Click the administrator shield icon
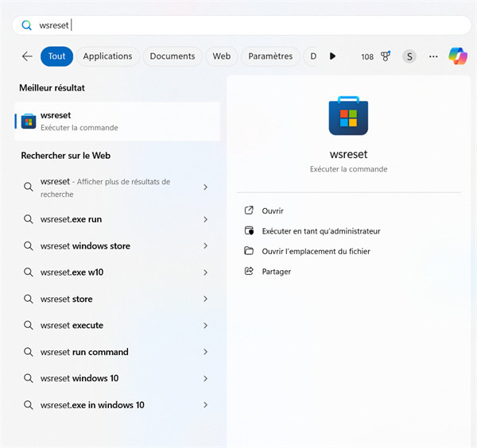This screenshot has height=448, width=477. (249, 230)
